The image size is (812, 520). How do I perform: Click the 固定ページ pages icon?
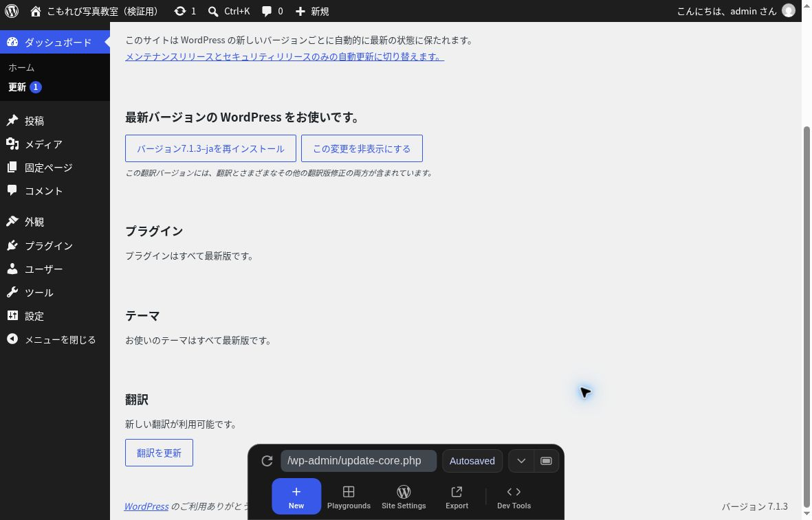coord(12,167)
